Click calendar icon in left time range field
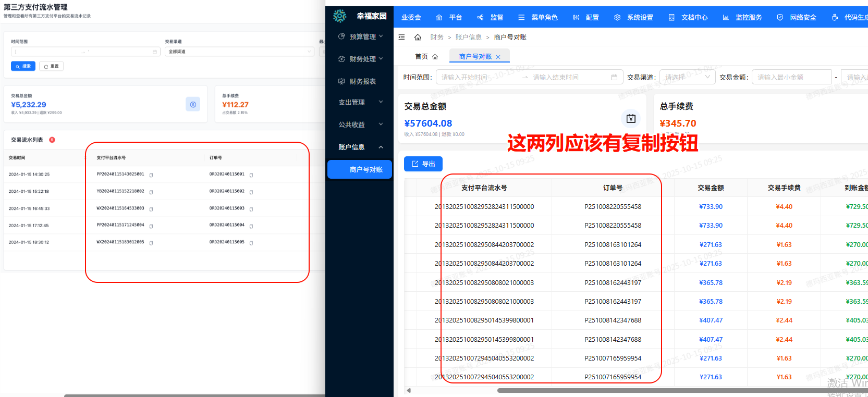This screenshot has height=397, width=868. click(155, 52)
